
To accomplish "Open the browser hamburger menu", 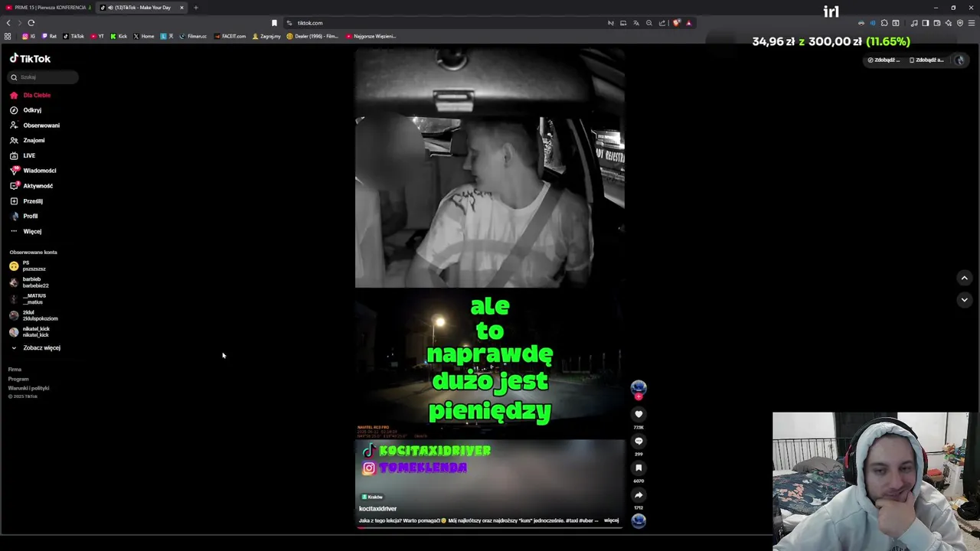I will click(x=972, y=23).
